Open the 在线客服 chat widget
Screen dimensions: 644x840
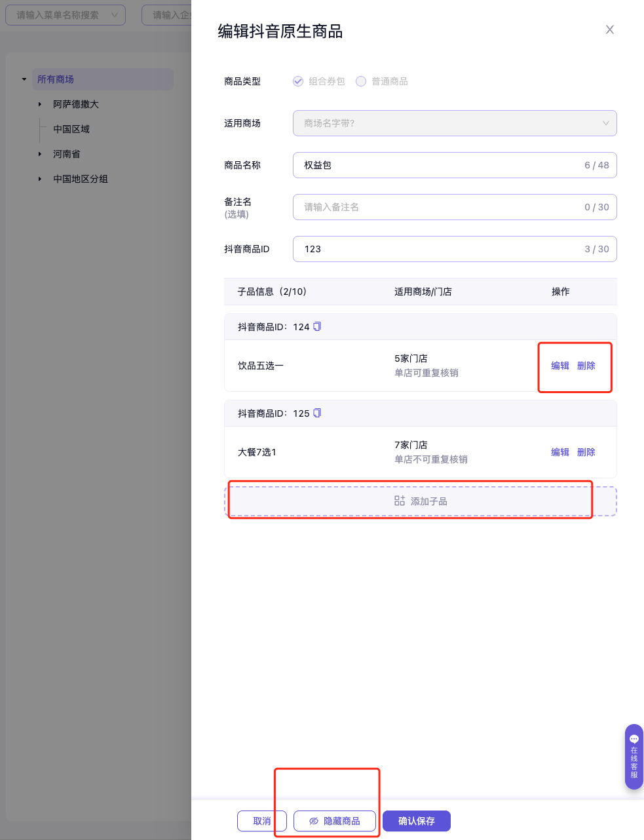(634, 756)
